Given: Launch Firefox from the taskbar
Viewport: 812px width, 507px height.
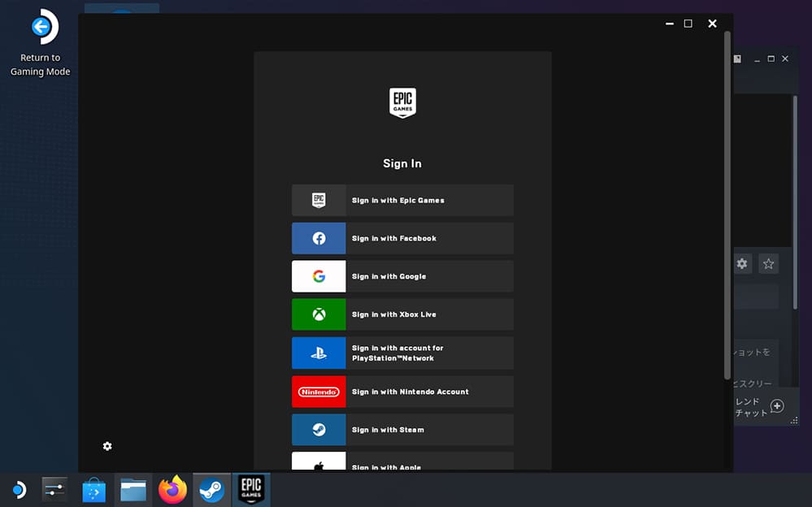Looking at the screenshot, I should click(x=172, y=490).
